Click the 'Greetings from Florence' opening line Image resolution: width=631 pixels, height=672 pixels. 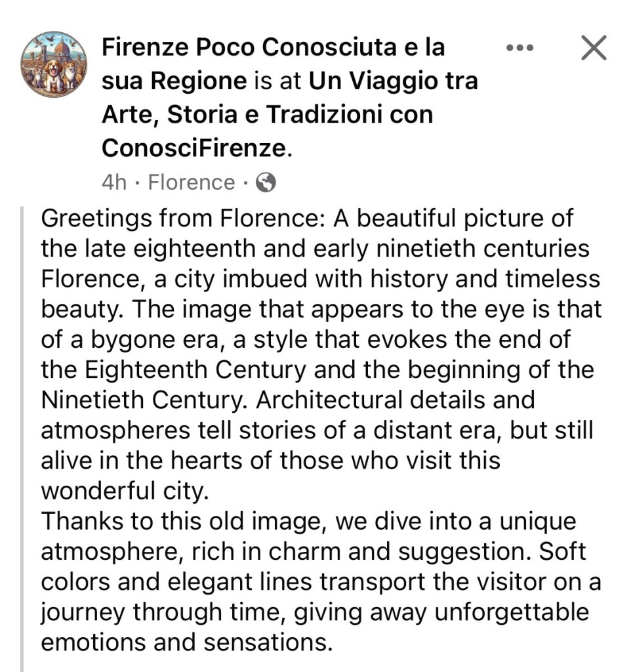(x=184, y=219)
